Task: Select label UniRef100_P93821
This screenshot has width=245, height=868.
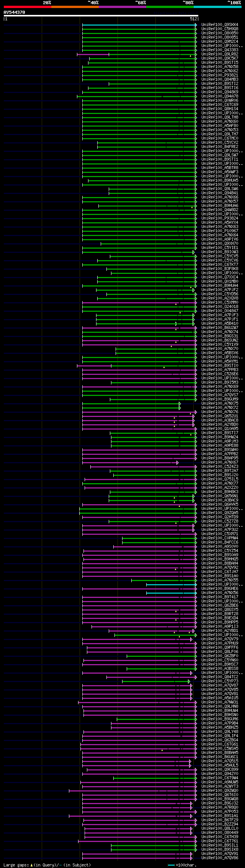Action: [x=220, y=75]
